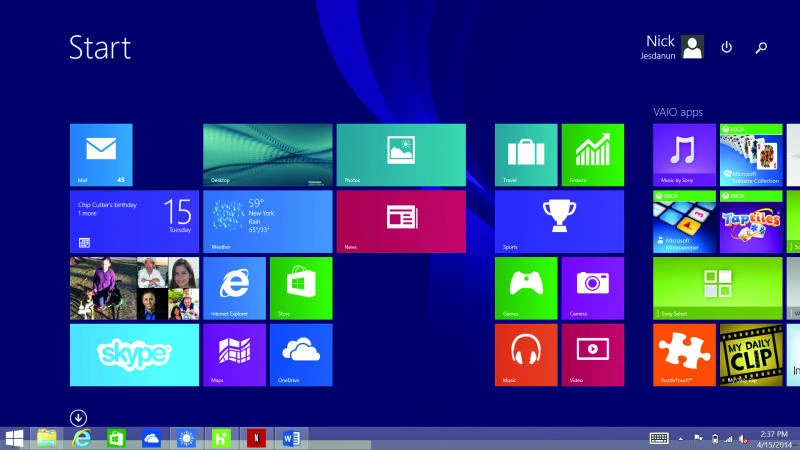This screenshot has width=800, height=450.
Task: Click the search magnifier button
Action: (x=761, y=47)
